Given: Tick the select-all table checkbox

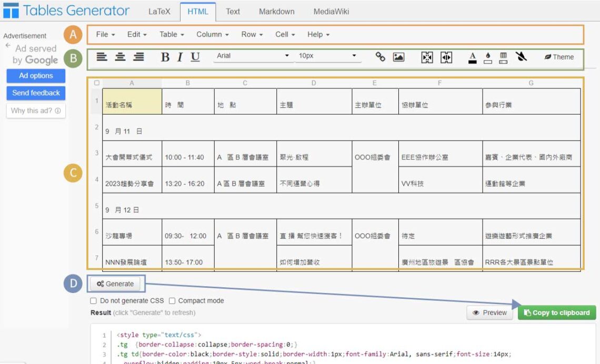Looking at the screenshot, I should click(97, 83).
